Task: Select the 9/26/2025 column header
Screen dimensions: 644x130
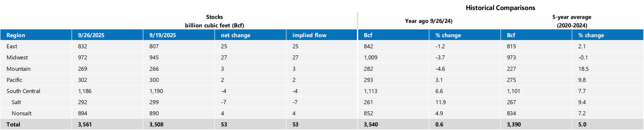Action: coord(91,35)
